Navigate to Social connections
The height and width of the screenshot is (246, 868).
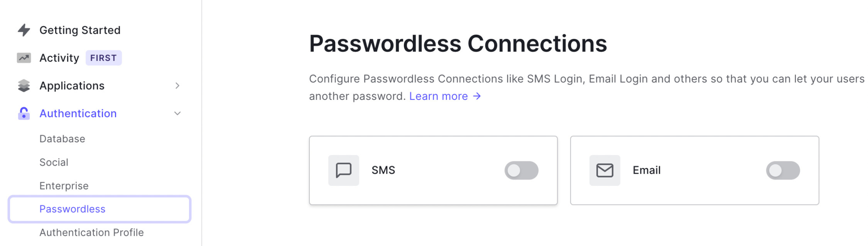coord(54,162)
